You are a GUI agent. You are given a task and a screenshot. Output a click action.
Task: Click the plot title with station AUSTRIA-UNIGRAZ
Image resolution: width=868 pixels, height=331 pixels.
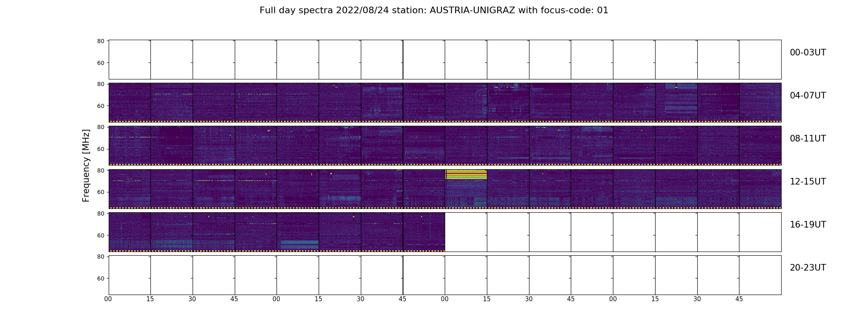pos(434,10)
